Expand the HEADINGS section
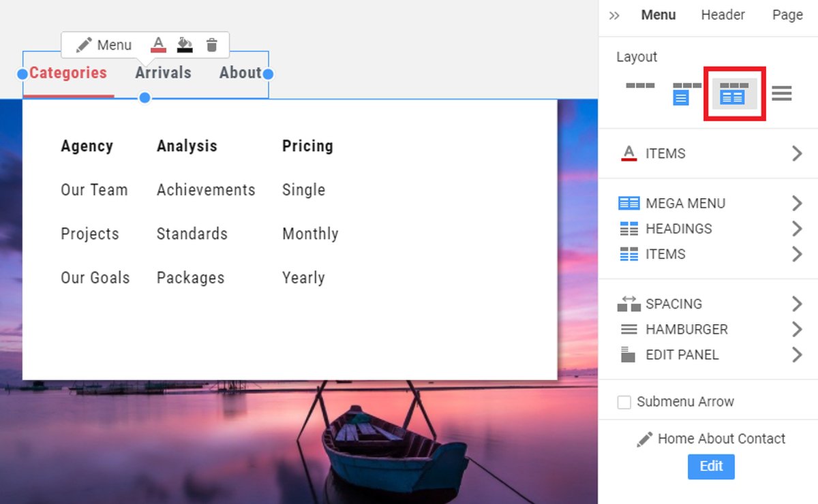 tap(708, 229)
